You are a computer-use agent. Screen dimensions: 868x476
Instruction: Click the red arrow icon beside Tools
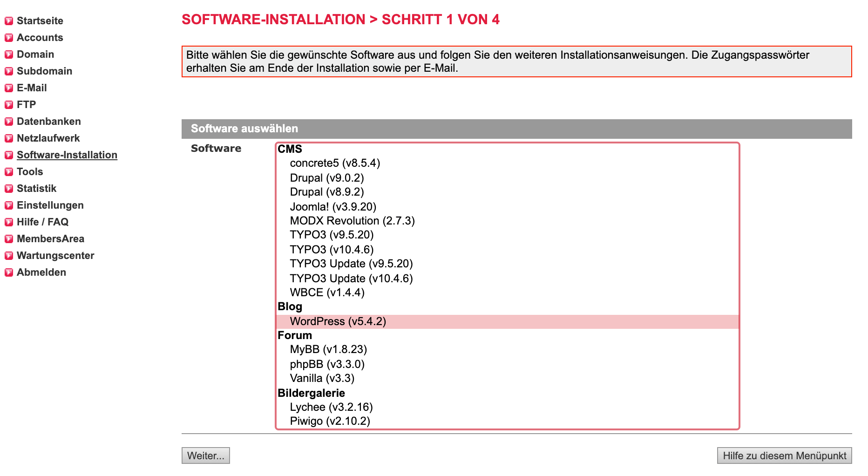click(x=9, y=172)
